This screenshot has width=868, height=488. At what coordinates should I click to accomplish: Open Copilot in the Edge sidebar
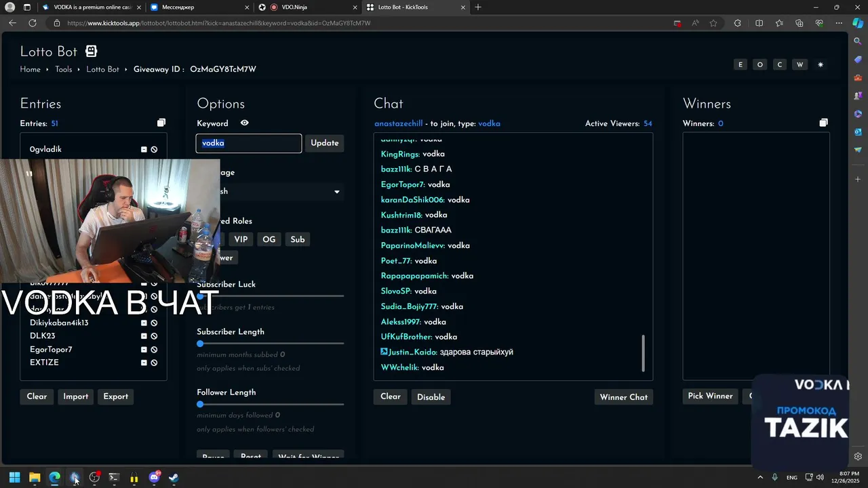[x=858, y=23]
